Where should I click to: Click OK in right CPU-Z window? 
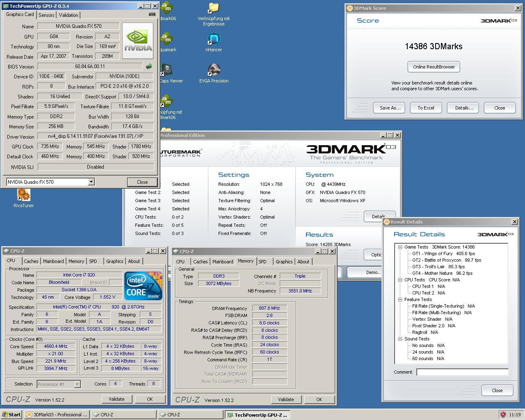pyautogui.click(x=319, y=399)
